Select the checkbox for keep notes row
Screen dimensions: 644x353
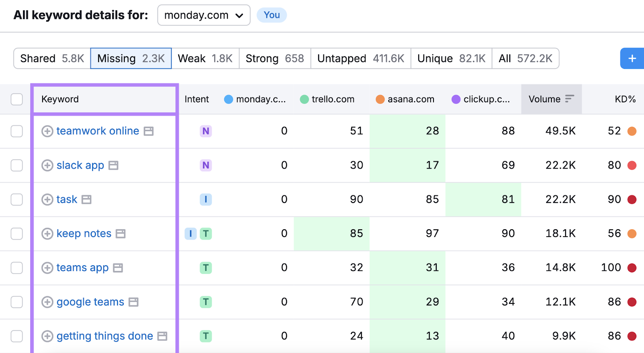click(17, 234)
